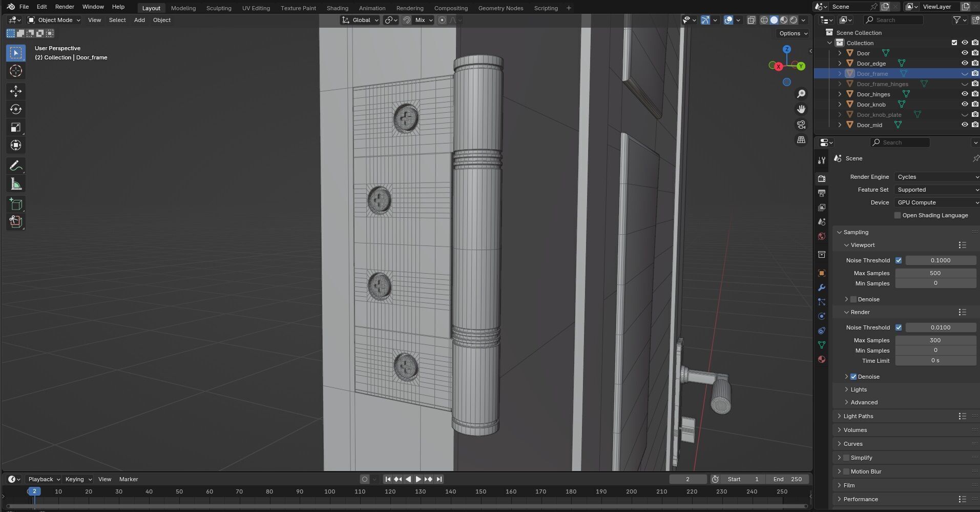
Task: Open Device dropdown showing GPU Compute
Action: 936,202
